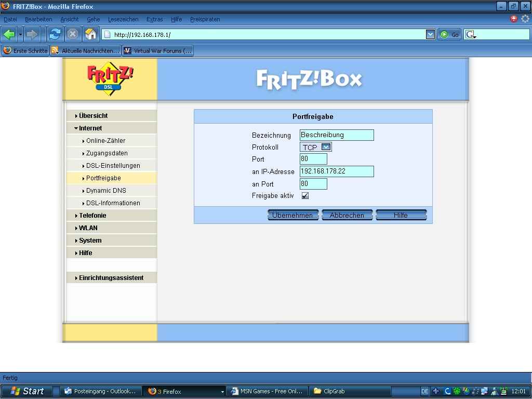Open DSL-Einstellungen in the sidebar
The width and height of the screenshot is (532, 399).
coord(112,166)
